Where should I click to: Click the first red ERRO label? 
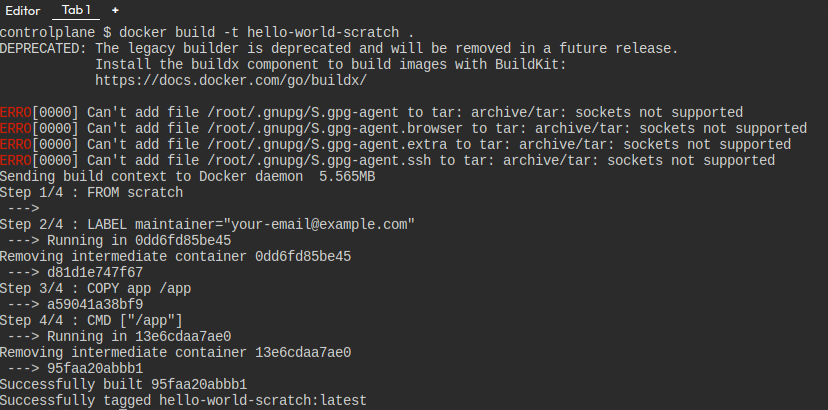pyautogui.click(x=16, y=112)
